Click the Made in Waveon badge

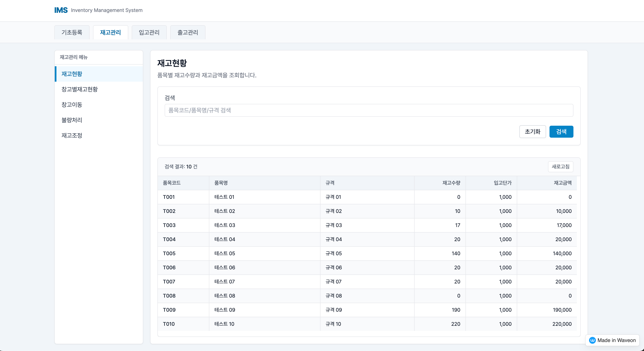(x=612, y=340)
